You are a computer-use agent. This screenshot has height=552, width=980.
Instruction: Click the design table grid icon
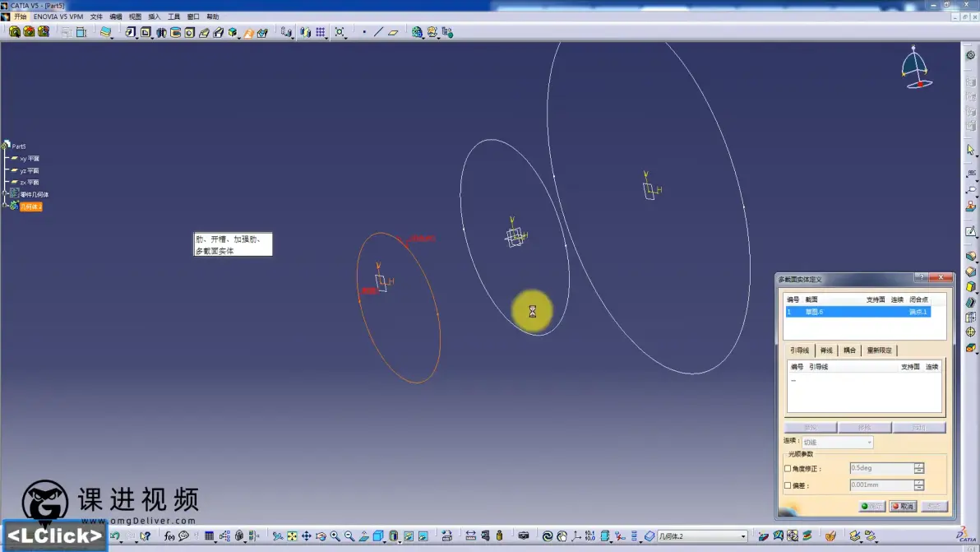point(210,536)
